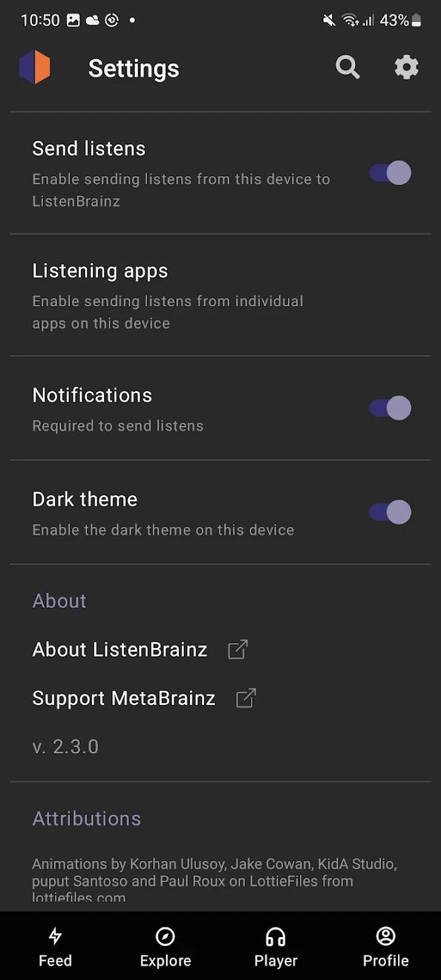441x980 pixels.
Task: Tap the Wi-Fi icon in the status bar
Action: click(x=349, y=20)
